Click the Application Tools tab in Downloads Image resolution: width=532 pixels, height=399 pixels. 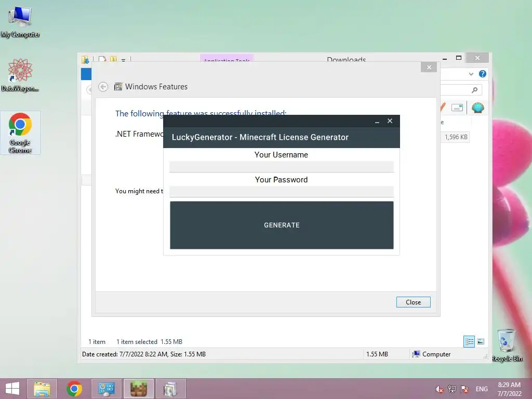point(227,58)
